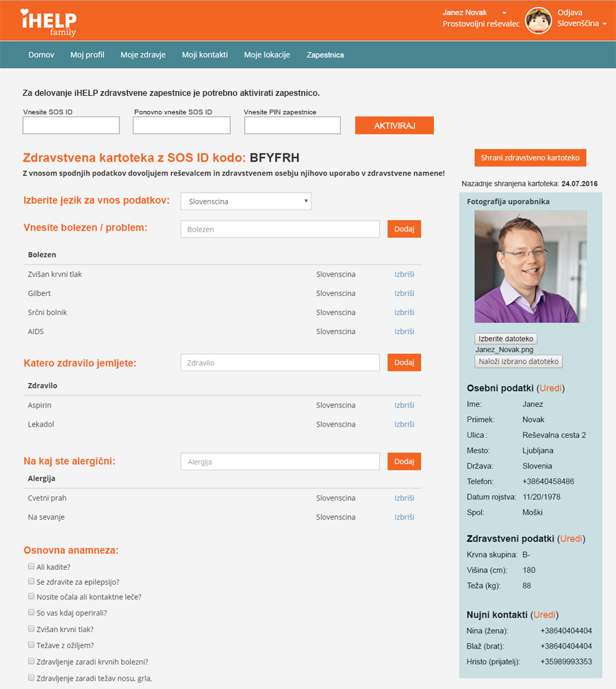Click the SOS ID code BFYFRH
The height and width of the screenshot is (689, 616).
point(274,158)
